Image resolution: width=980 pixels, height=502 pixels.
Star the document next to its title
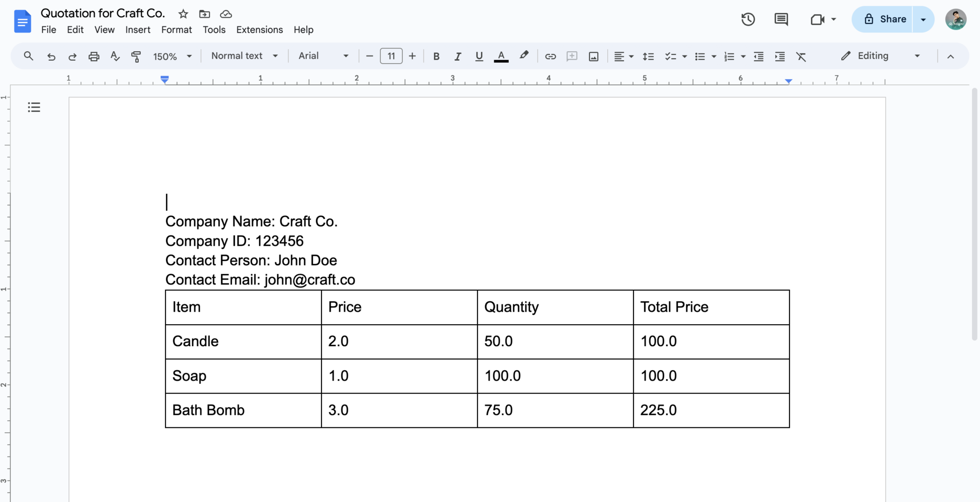click(182, 14)
